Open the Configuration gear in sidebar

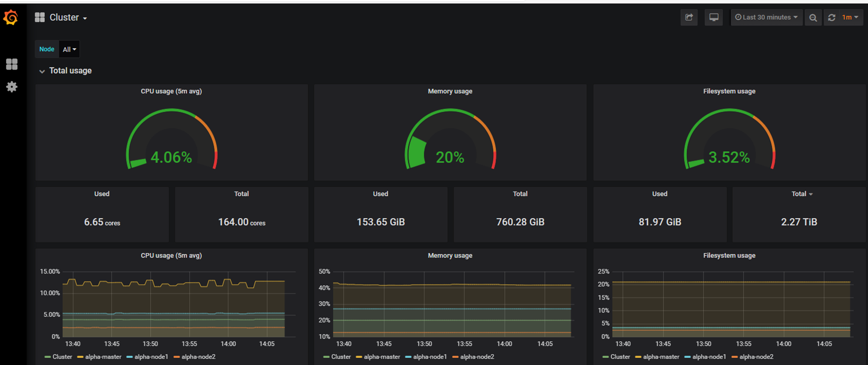[x=12, y=87]
